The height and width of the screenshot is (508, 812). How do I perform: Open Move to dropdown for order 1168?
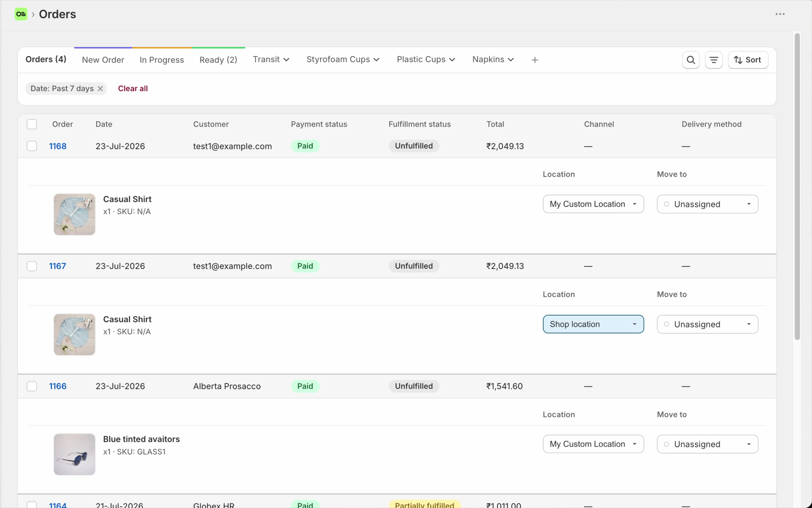pyautogui.click(x=707, y=204)
